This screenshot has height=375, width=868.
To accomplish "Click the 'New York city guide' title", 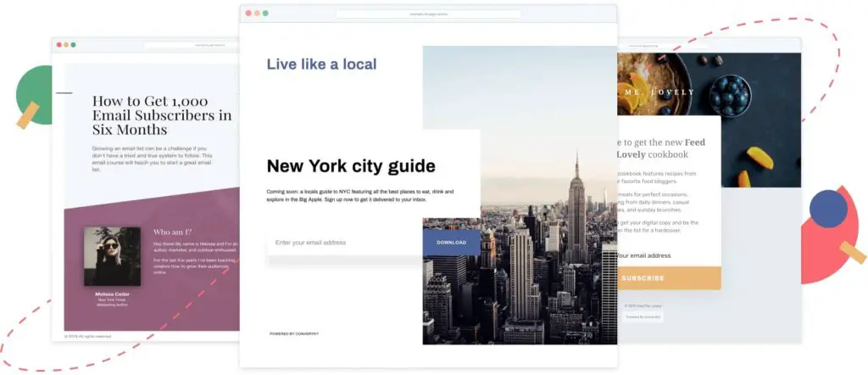I will (x=351, y=166).
